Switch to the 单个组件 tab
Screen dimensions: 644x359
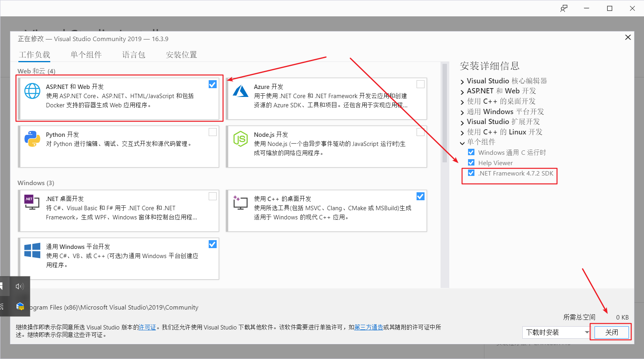click(86, 55)
